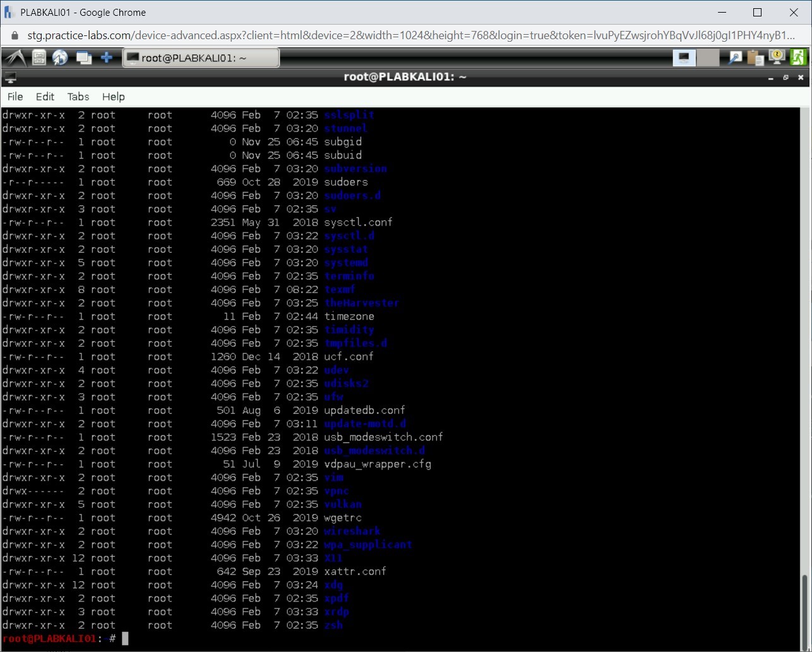The height and width of the screenshot is (652, 812).
Task: Open the Edit menu
Action: pos(45,97)
